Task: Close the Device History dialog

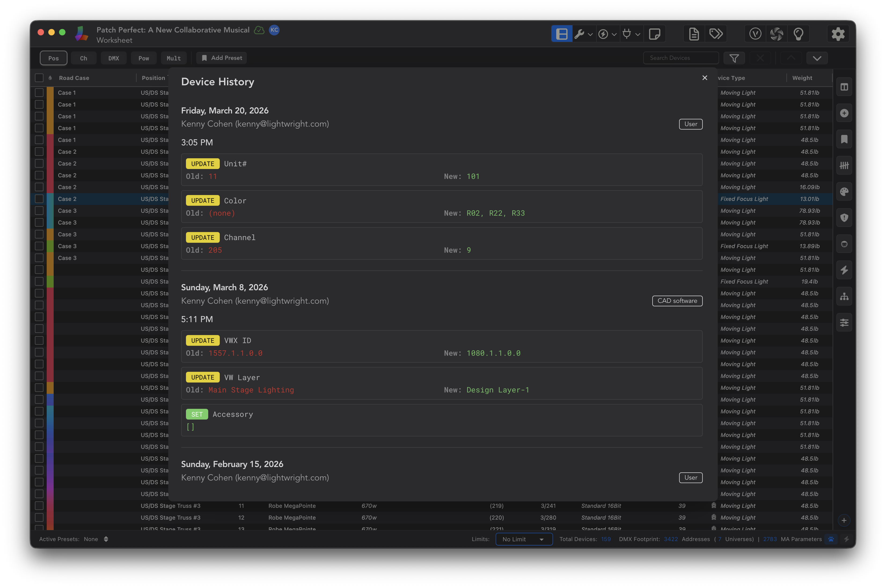Action: pos(704,78)
